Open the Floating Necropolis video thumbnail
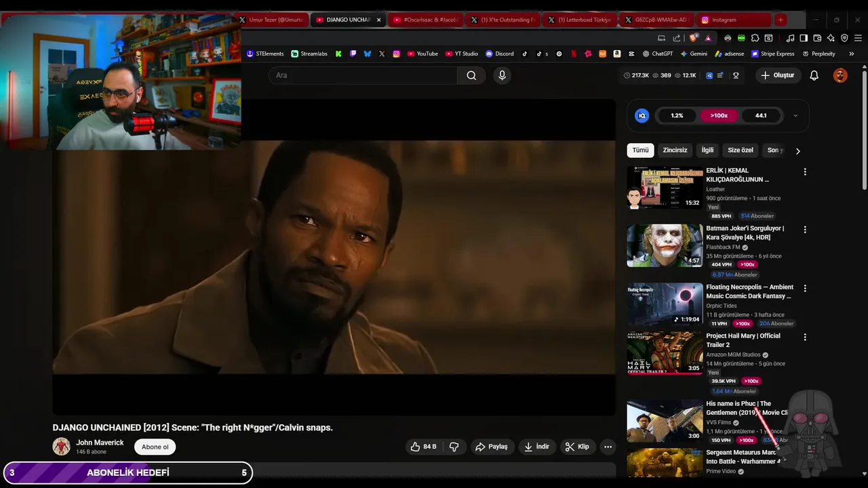 (x=665, y=304)
